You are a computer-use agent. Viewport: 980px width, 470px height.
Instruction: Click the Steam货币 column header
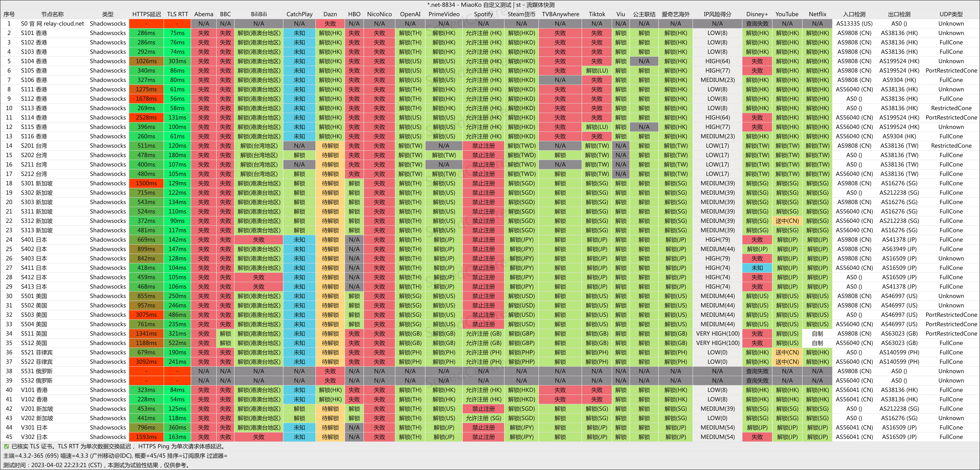point(522,14)
